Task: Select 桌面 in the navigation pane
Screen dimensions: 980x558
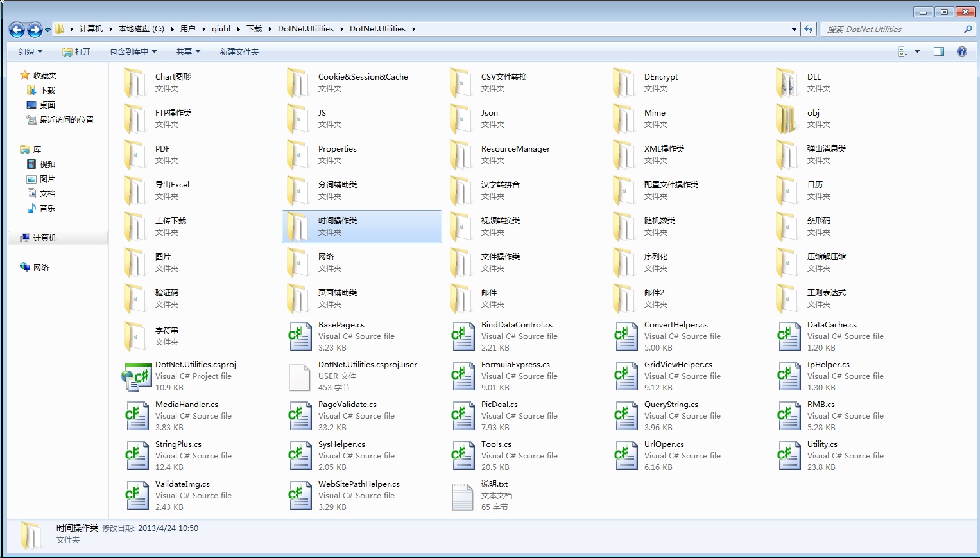Action: [x=47, y=105]
